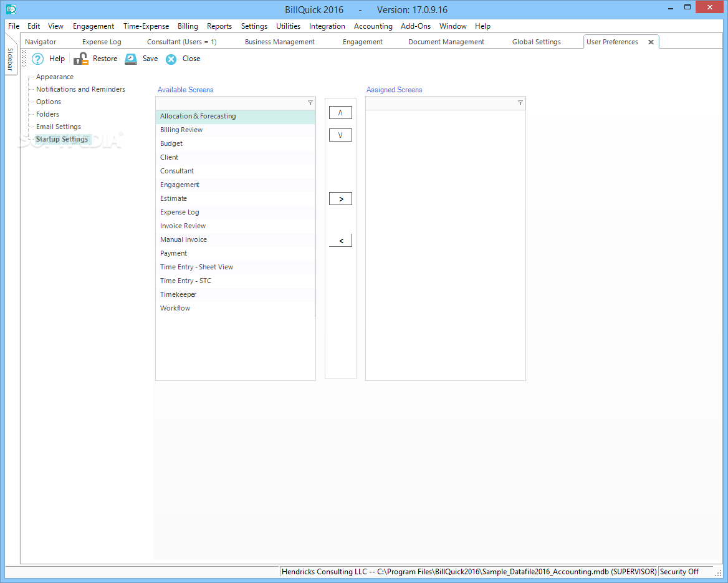Select Estimate in Available Screens list
This screenshot has height=583, width=728.
pyautogui.click(x=236, y=198)
